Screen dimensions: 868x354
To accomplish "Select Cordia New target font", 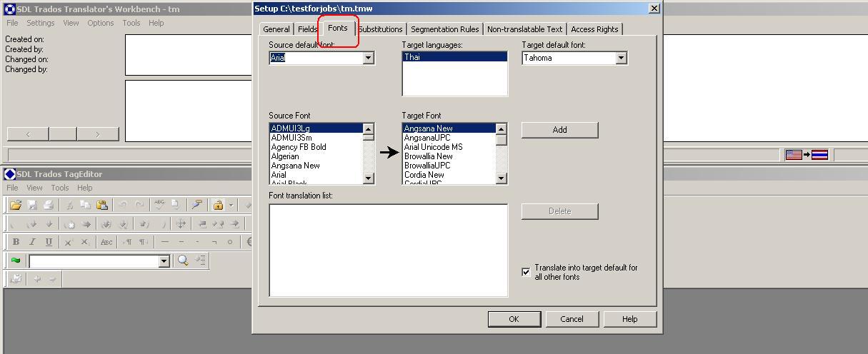I will tap(449, 175).
